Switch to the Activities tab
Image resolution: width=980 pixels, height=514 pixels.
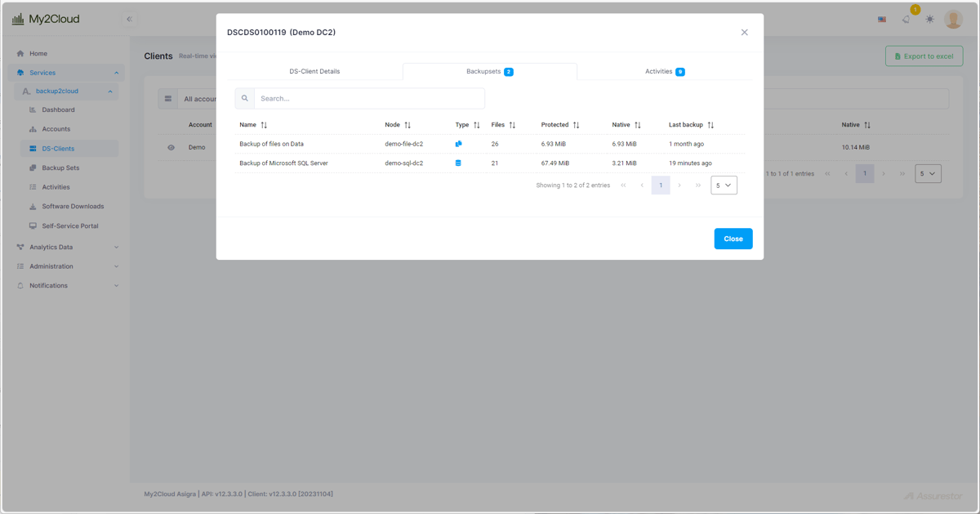pyautogui.click(x=664, y=71)
